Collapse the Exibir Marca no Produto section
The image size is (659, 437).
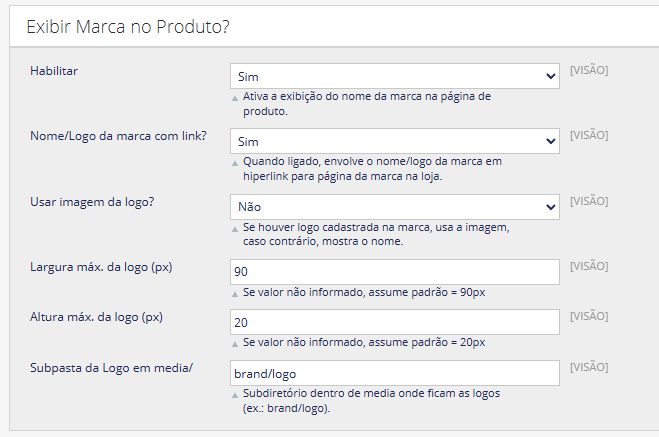coord(128,27)
